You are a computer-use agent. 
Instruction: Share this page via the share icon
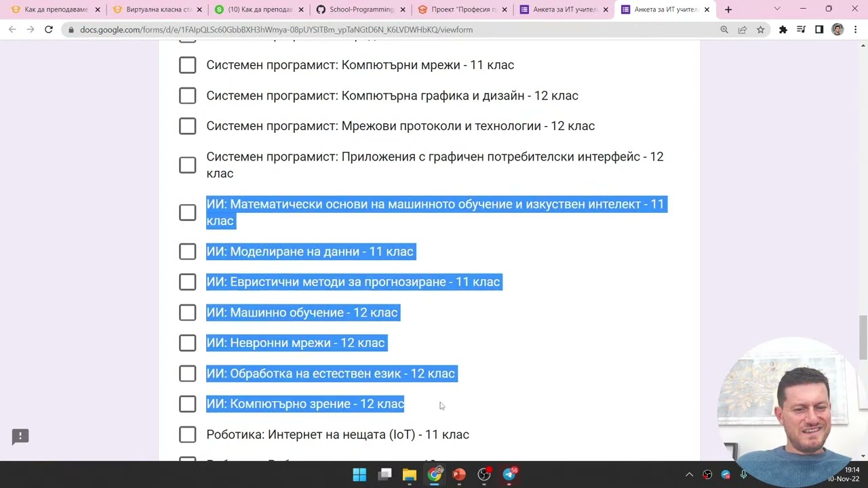(x=743, y=30)
